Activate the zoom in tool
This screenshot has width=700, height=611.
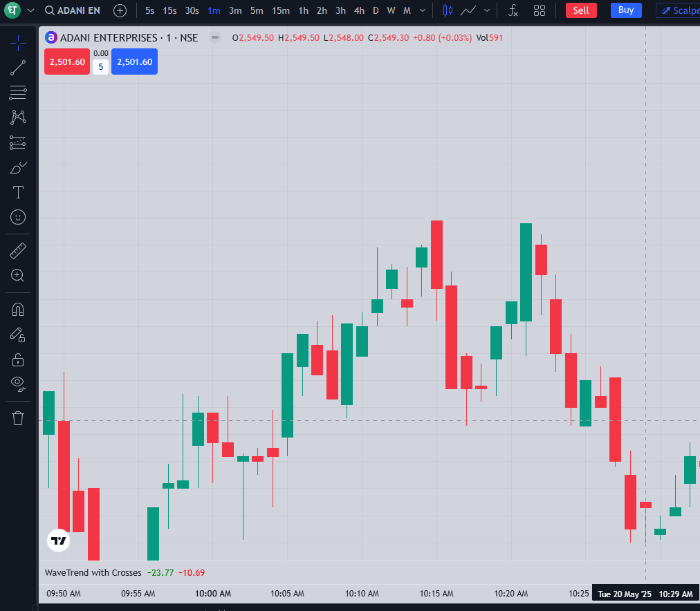click(x=18, y=276)
